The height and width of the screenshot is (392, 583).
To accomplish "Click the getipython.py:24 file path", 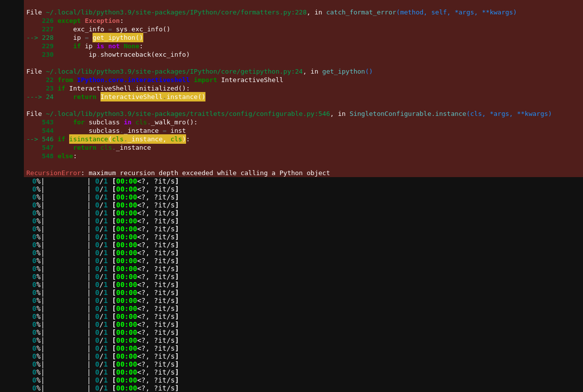I will point(175,72).
